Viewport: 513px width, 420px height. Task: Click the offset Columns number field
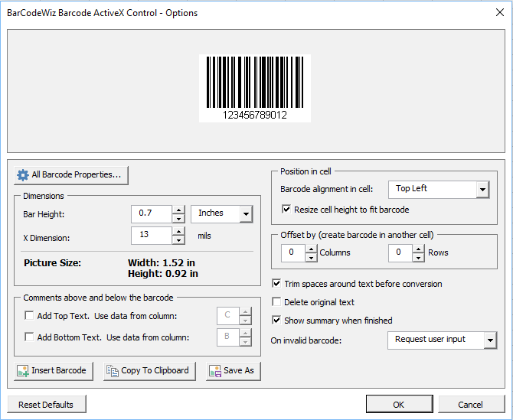tap(293, 253)
